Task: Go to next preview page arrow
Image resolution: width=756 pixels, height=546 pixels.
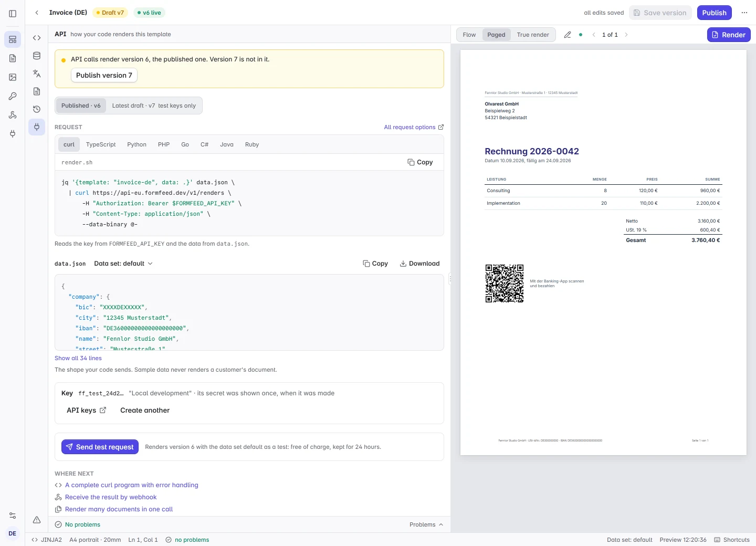Action: (x=626, y=35)
